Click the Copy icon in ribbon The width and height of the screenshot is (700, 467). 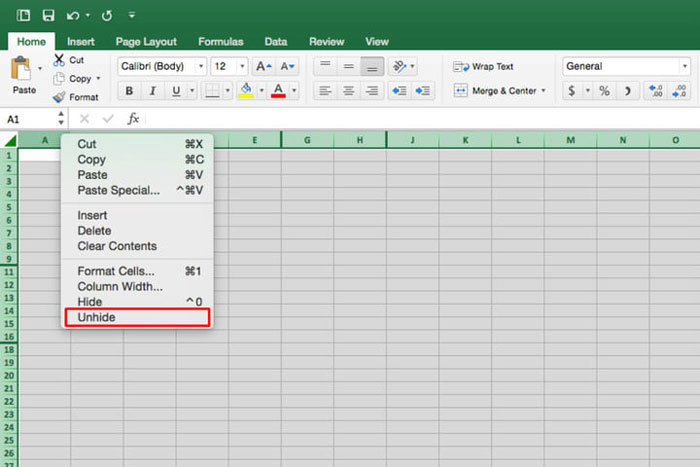pos(59,79)
